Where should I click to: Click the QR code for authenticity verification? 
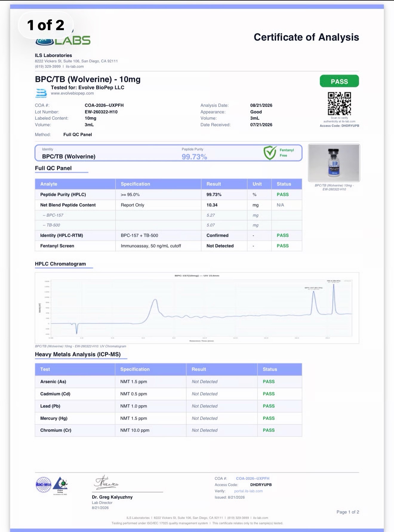point(339,104)
